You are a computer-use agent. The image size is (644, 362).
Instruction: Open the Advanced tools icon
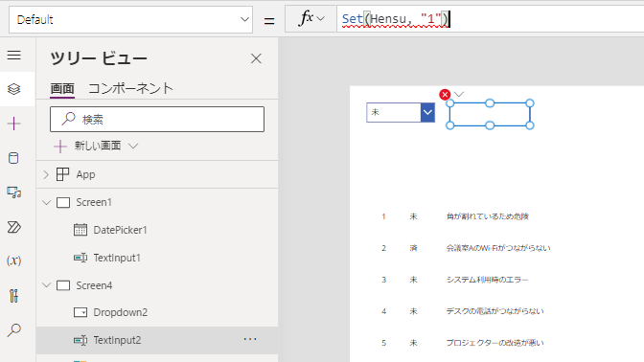[x=14, y=296]
